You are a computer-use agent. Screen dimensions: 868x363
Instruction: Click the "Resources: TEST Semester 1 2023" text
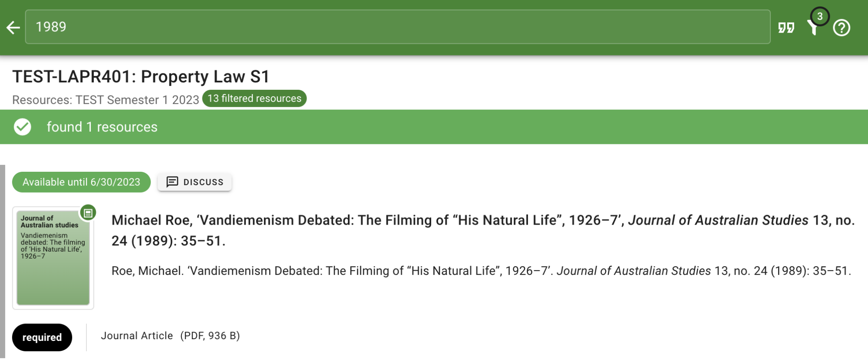106,100
